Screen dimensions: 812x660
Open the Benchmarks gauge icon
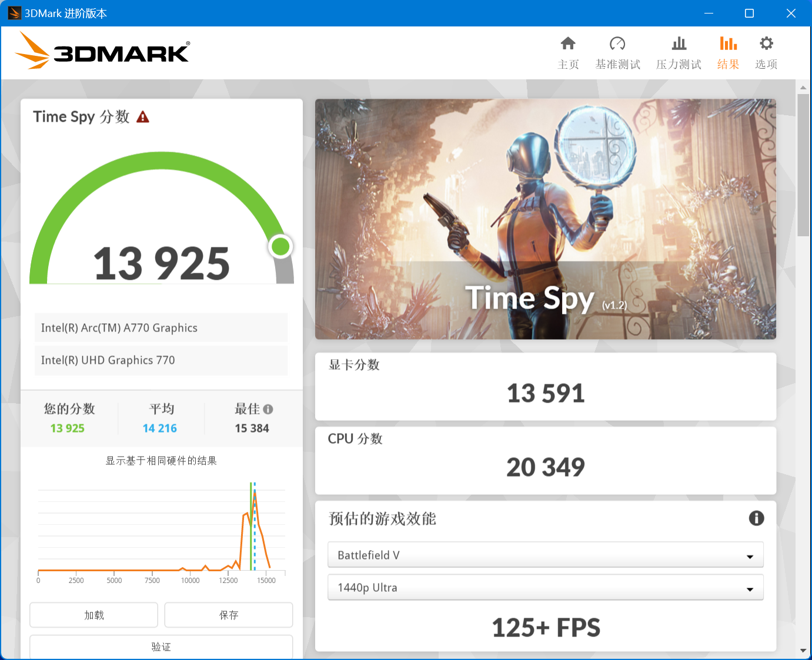click(x=617, y=43)
